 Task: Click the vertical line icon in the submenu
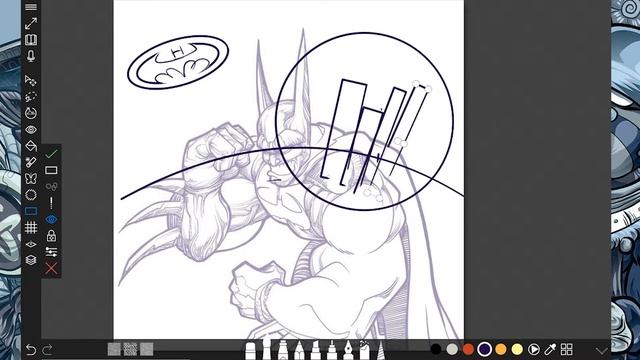(51, 203)
